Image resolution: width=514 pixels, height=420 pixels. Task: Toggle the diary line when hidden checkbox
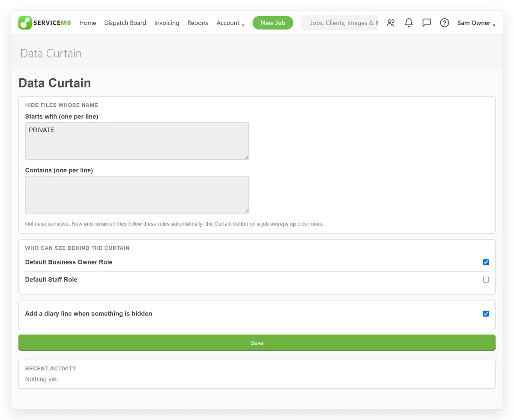[486, 314]
